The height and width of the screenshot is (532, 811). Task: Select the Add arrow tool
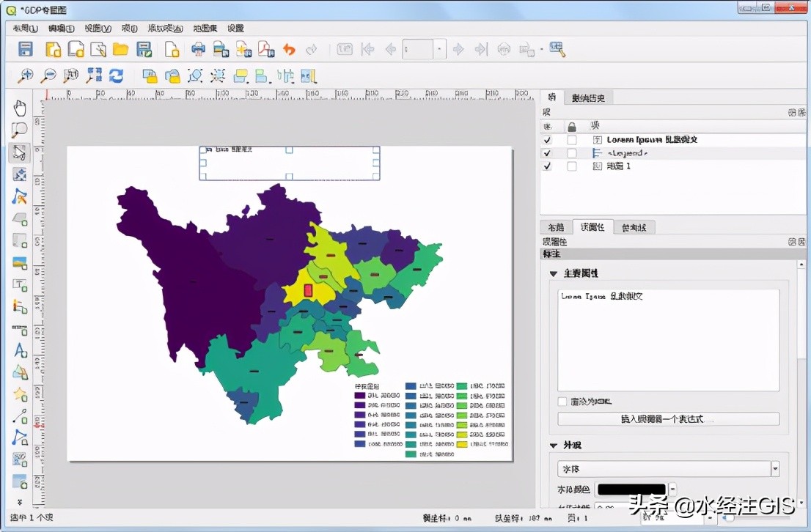[20, 416]
